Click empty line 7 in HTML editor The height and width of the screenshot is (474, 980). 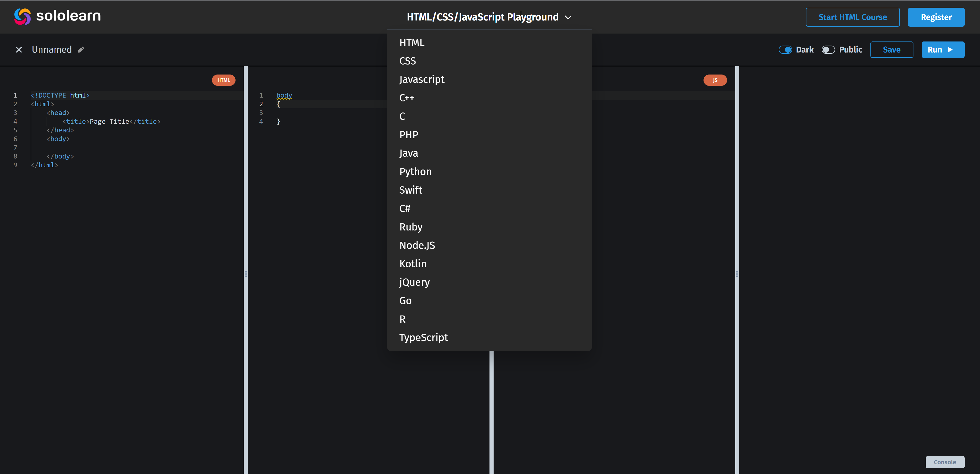point(137,148)
